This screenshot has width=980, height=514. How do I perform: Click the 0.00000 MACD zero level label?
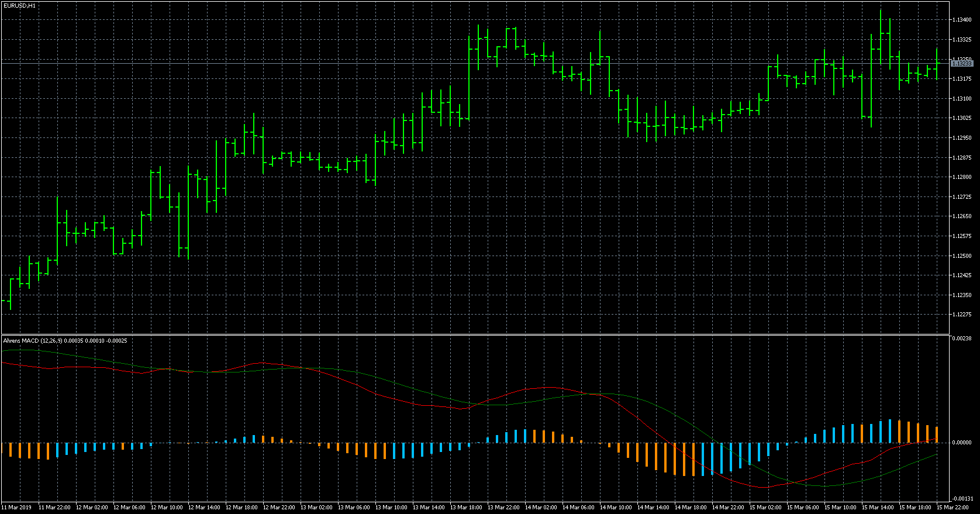click(962, 443)
